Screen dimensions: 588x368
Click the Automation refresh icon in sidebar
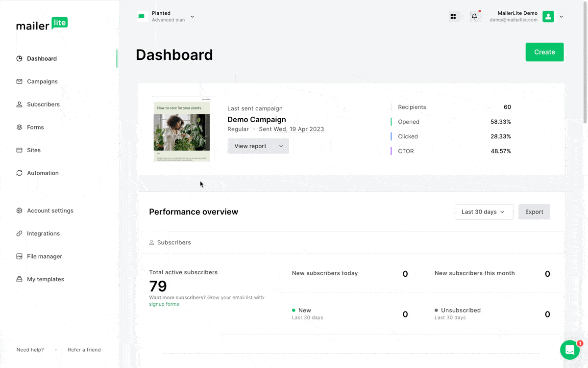pos(20,173)
